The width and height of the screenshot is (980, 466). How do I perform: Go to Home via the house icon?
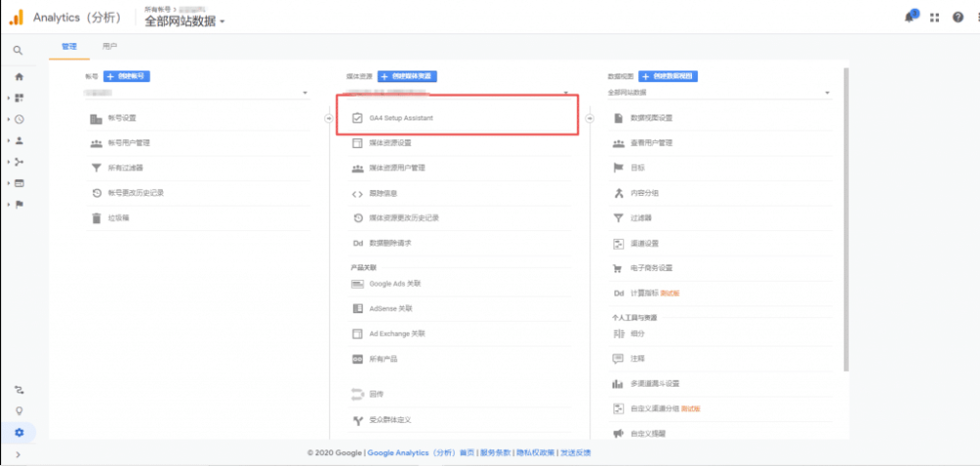[19, 76]
